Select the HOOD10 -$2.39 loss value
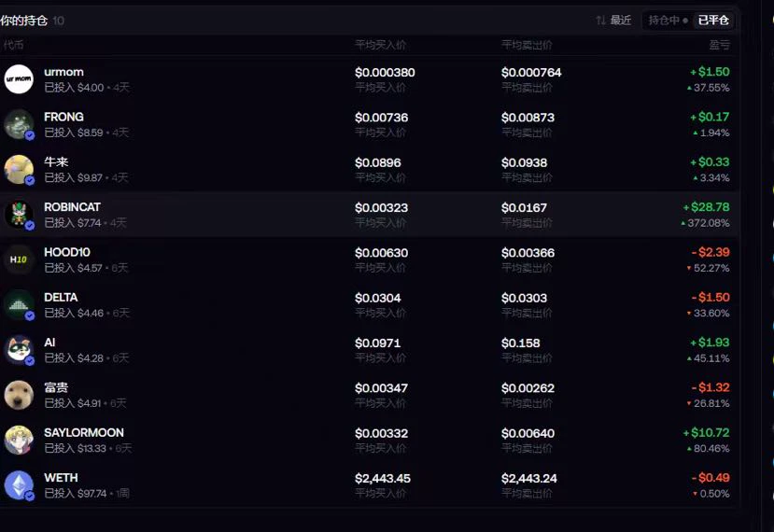774x532 pixels. (x=711, y=252)
